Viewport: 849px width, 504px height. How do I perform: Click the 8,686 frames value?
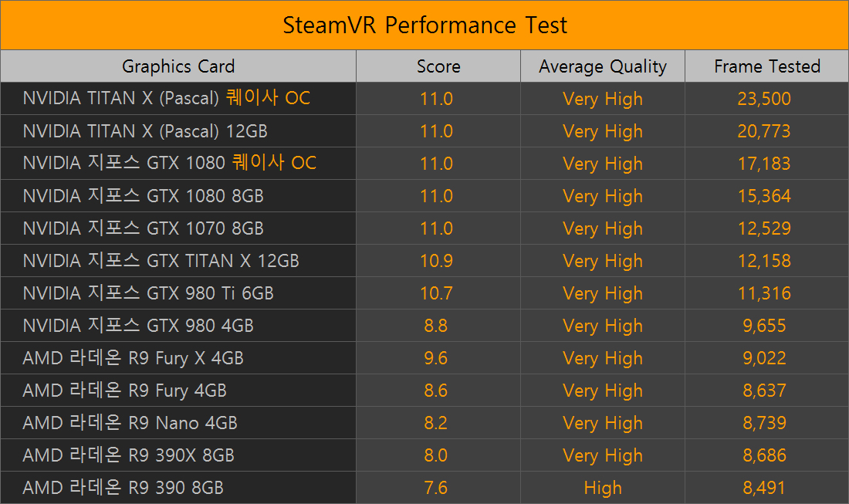pyautogui.click(x=764, y=456)
